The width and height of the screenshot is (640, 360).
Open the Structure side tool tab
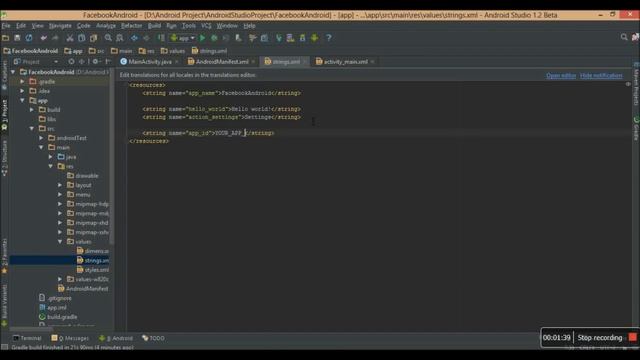pos(4,158)
